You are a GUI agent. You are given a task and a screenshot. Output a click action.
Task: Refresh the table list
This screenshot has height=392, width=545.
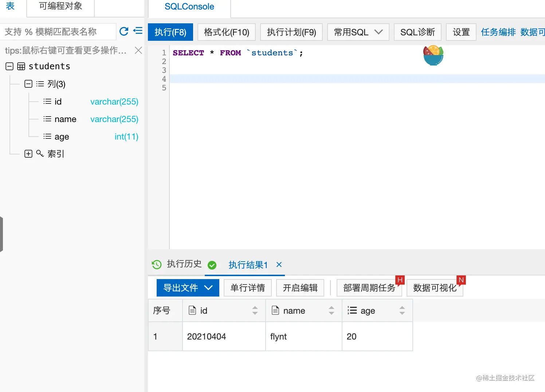124,31
